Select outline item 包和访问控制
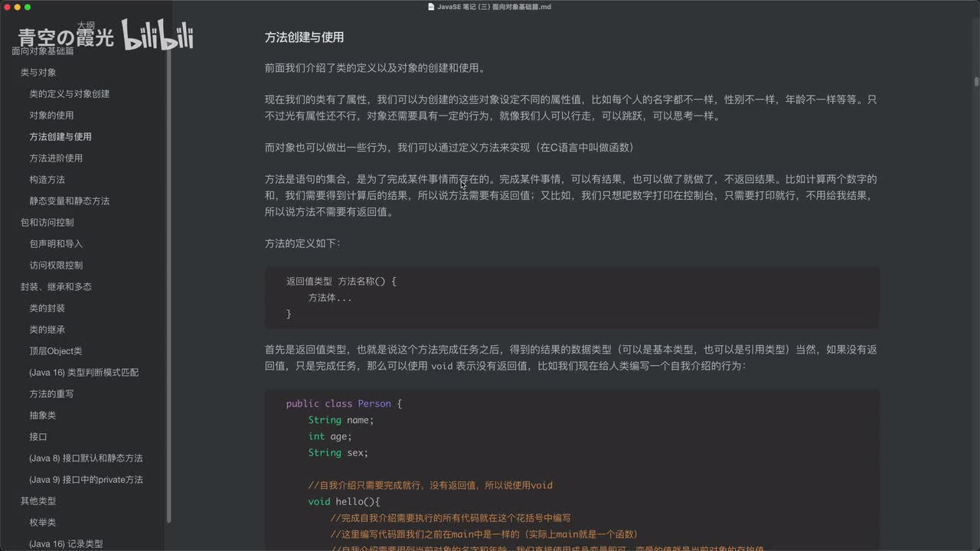 click(x=47, y=223)
